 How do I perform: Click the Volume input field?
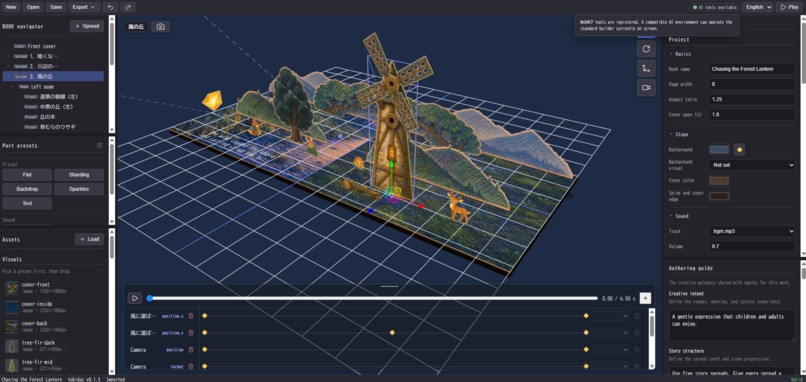coord(752,247)
